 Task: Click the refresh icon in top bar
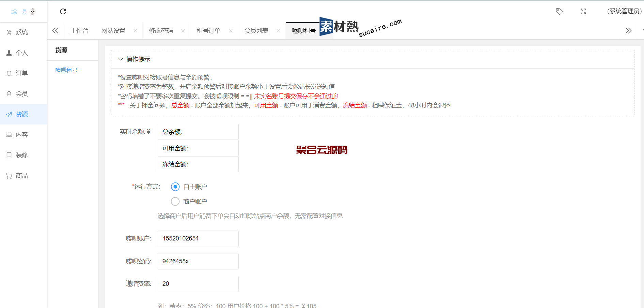pyautogui.click(x=63, y=12)
